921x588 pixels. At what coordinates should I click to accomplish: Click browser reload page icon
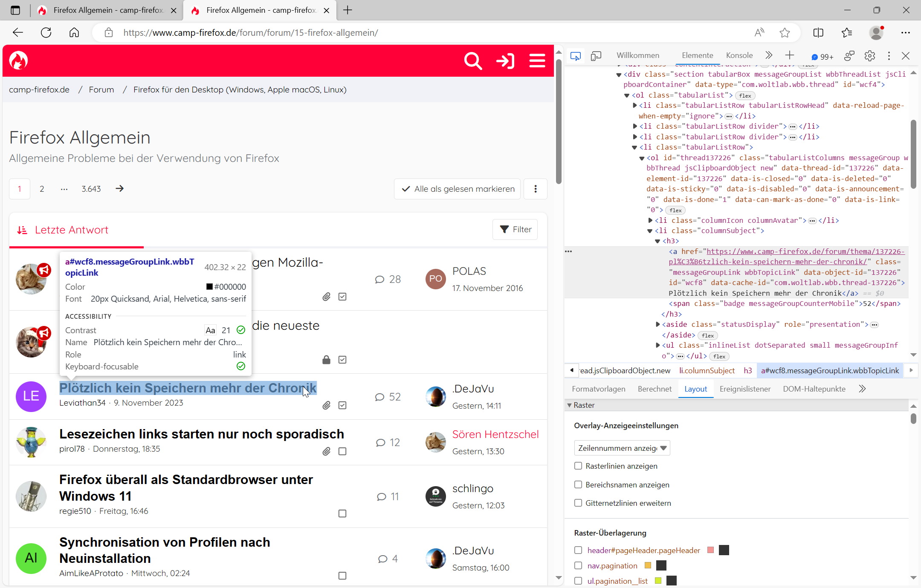[46, 33]
